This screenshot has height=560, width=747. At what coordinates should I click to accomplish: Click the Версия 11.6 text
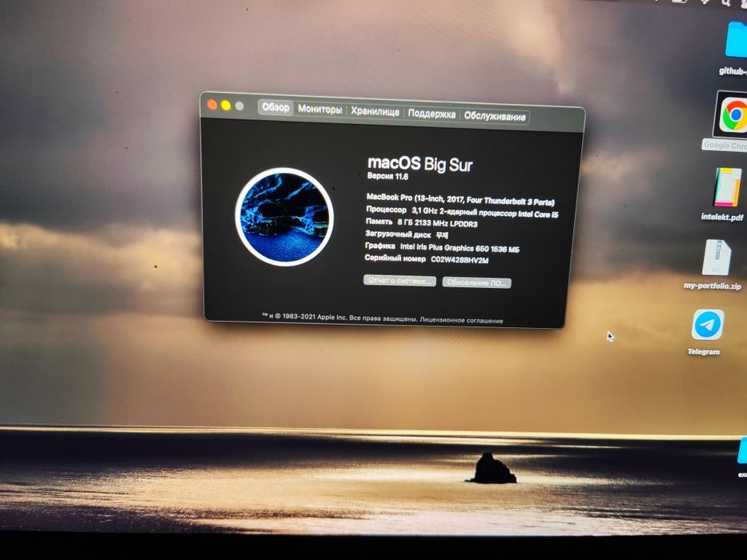[388, 176]
